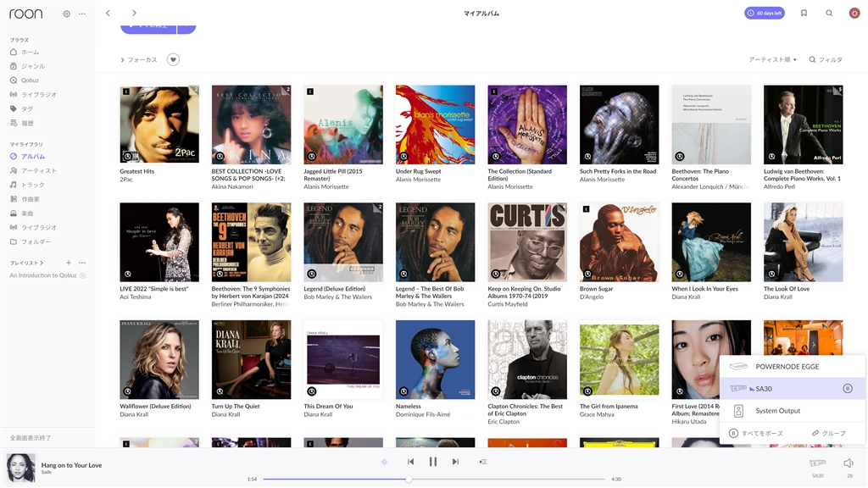Open the volume speaker control
The width and height of the screenshot is (868, 488).
point(849,463)
